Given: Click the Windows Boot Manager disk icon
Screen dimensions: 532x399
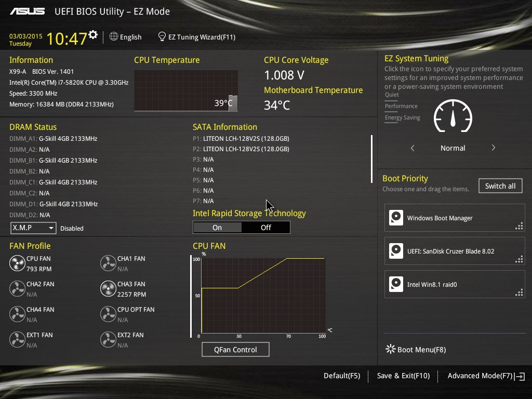Looking at the screenshot, I should click(396, 218).
